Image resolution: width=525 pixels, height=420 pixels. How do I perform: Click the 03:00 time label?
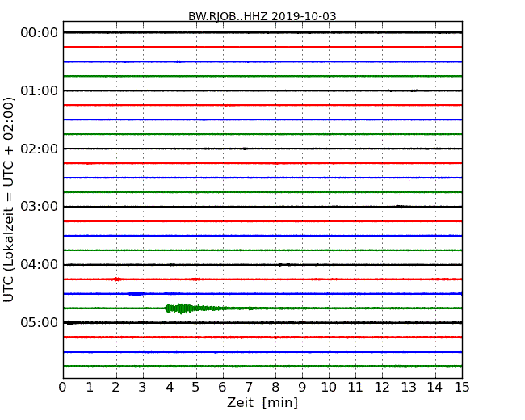[40, 206]
